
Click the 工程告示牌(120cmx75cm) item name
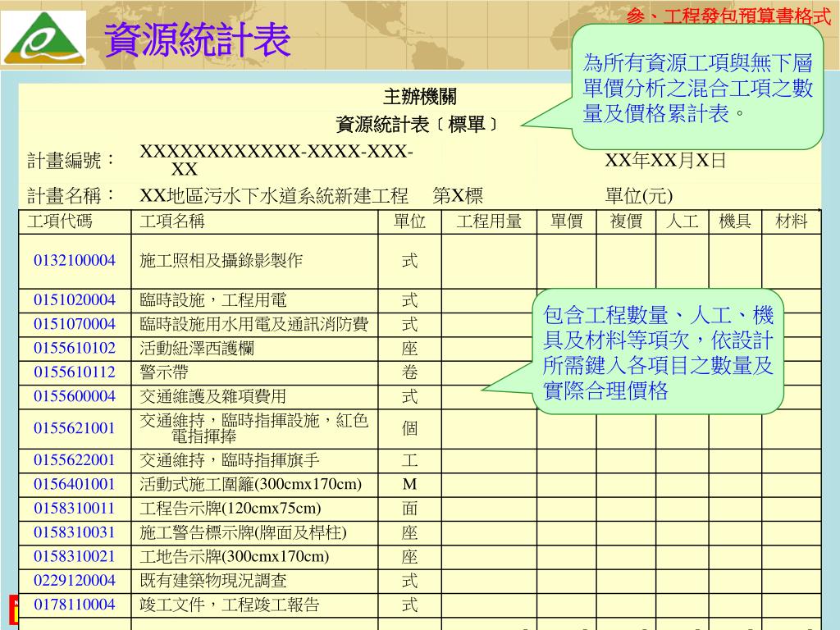pos(231,509)
